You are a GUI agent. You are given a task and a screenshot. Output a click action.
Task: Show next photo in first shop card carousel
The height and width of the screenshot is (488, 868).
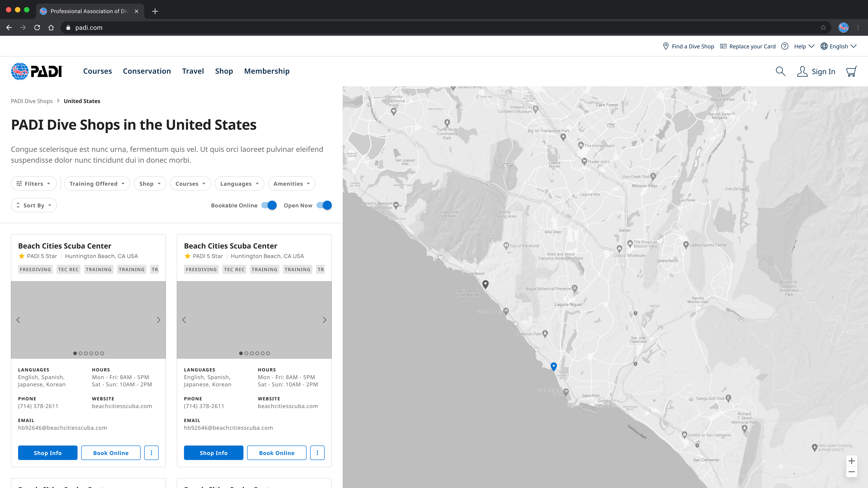158,320
